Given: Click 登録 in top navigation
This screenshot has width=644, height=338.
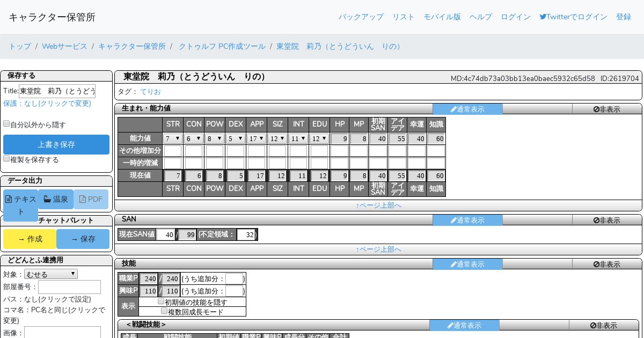Looking at the screenshot, I should (x=624, y=17).
